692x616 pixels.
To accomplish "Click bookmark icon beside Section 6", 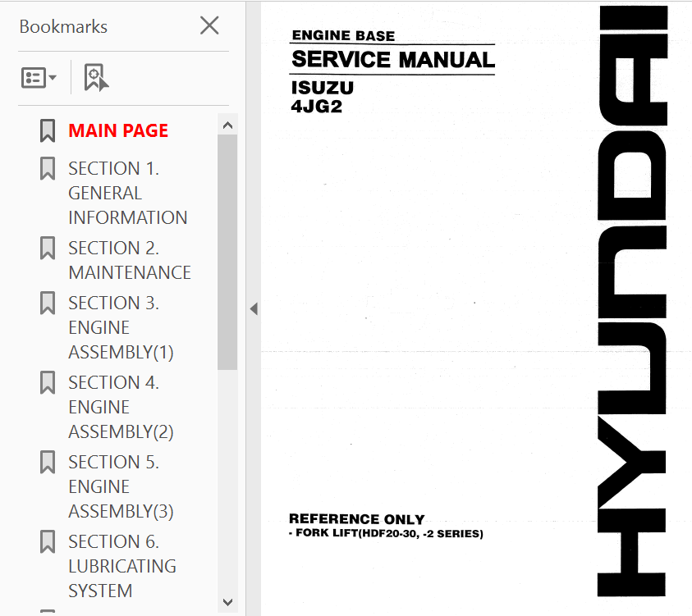I will [x=48, y=541].
